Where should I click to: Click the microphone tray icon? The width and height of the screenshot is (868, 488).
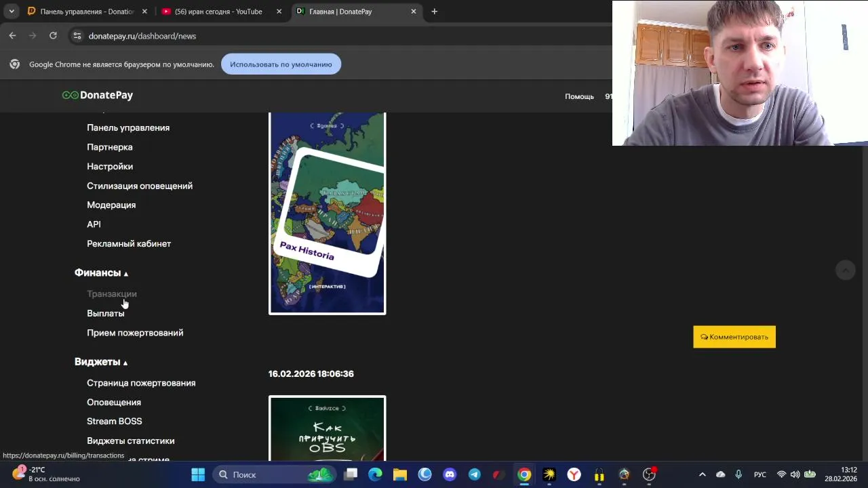point(738,474)
